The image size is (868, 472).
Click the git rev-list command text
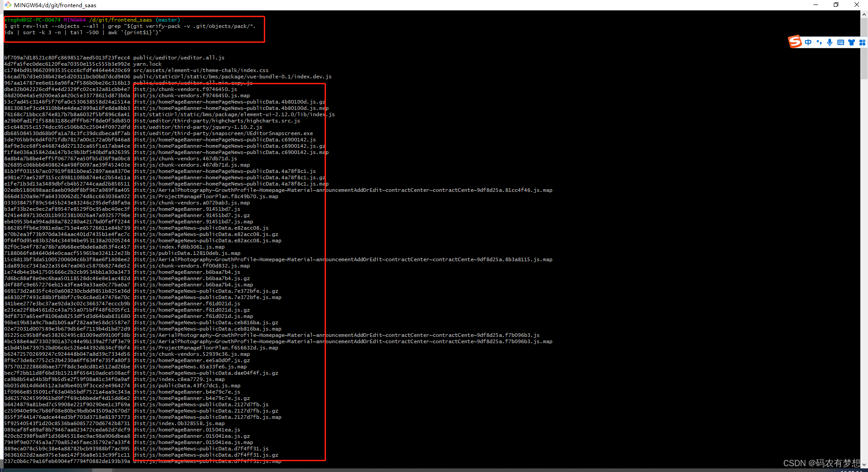pos(130,29)
